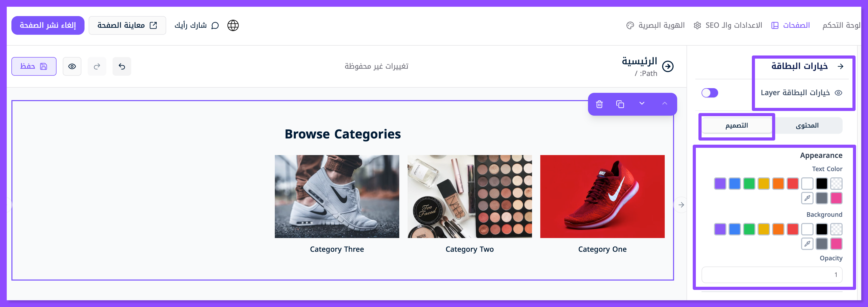The width and height of the screenshot is (868, 307).
Task: Delete the section with trash icon
Action: 599,104
